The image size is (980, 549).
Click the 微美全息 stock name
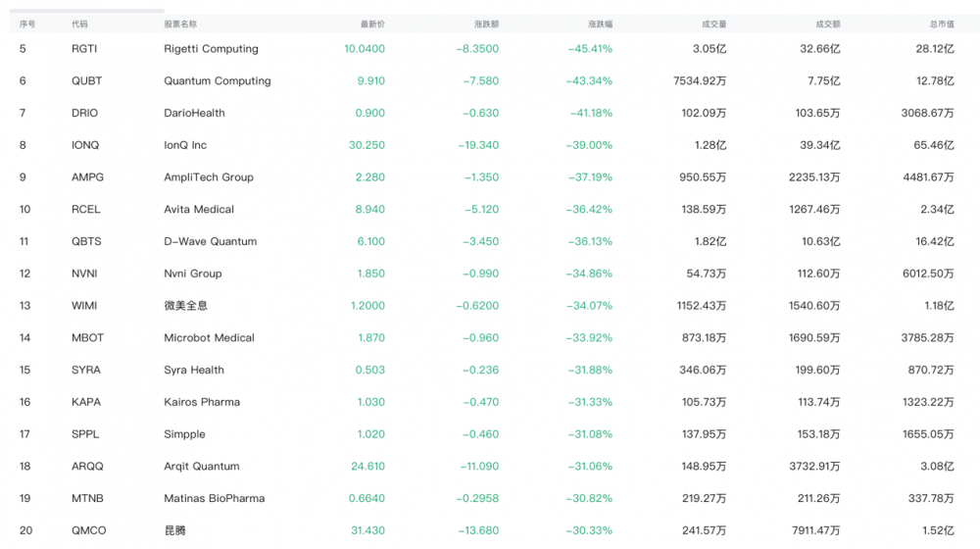click(185, 306)
